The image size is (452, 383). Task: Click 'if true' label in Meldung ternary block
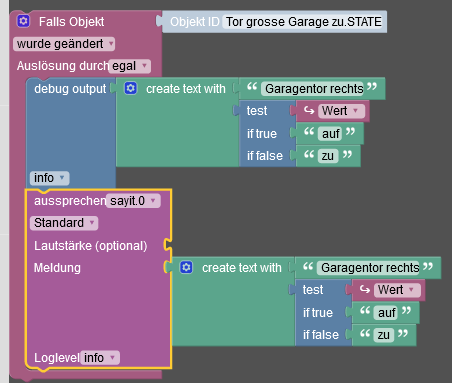click(318, 313)
